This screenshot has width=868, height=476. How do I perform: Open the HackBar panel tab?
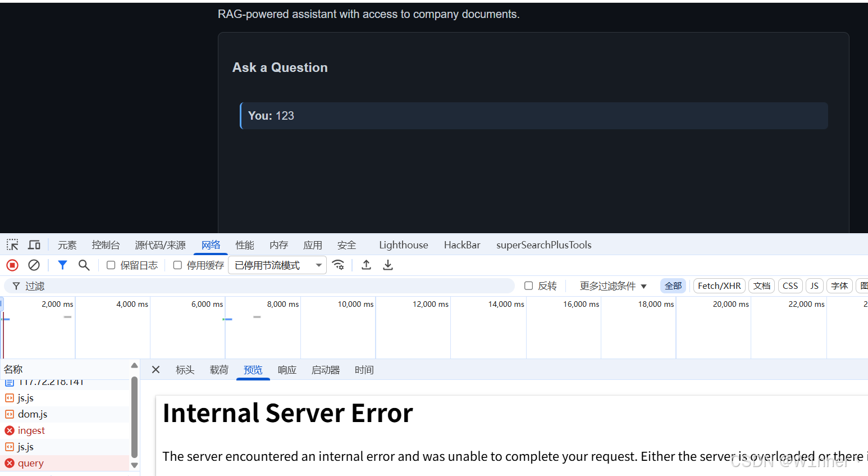462,245
